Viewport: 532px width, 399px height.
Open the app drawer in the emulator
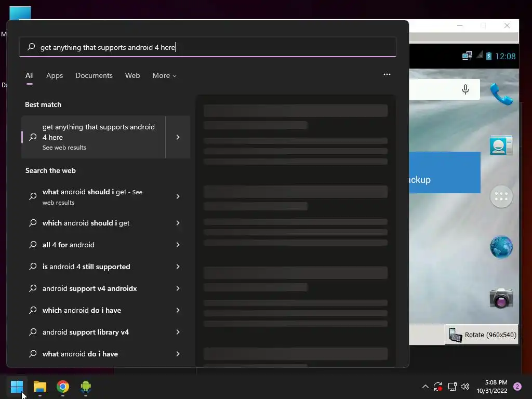501,196
